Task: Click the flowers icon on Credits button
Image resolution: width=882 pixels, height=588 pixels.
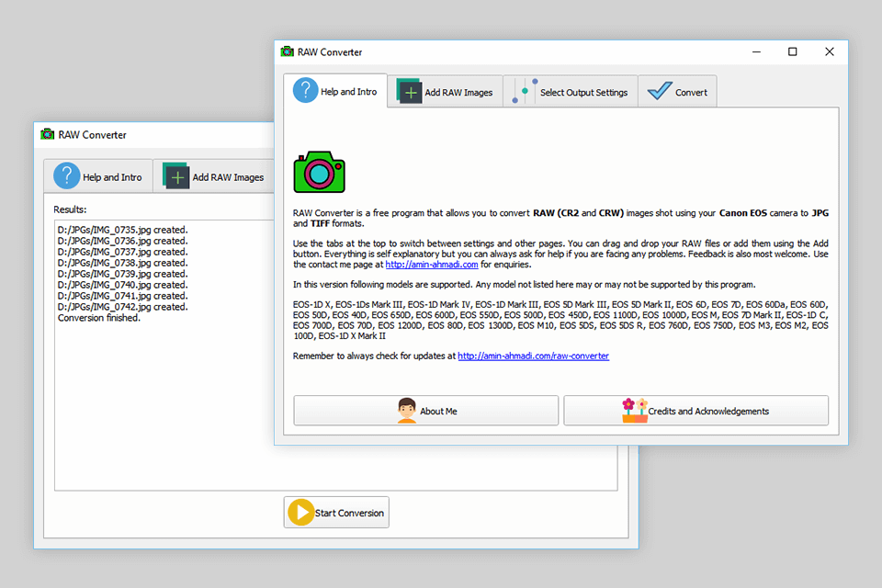Action: pyautogui.click(x=635, y=410)
